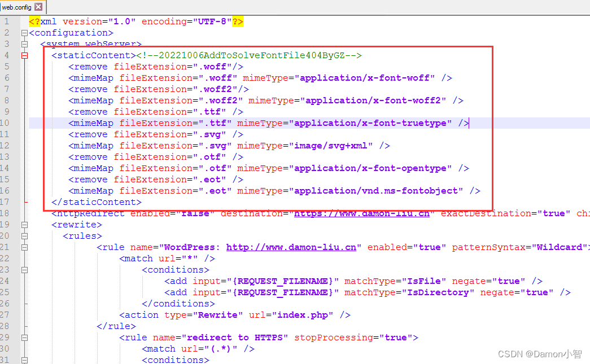Image resolution: width=590 pixels, height=364 pixels.
Task: Collapse the system.webServer fold marker on line 3
Action: point(24,45)
